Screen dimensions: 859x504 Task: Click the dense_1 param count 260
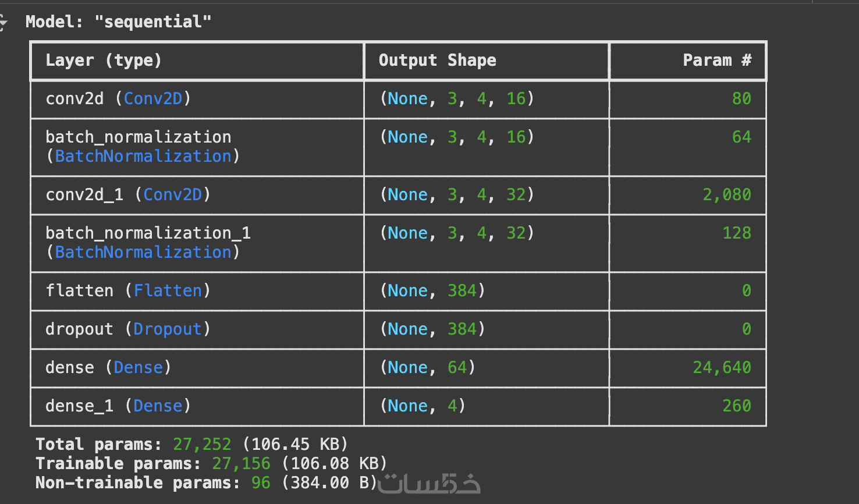pos(736,406)
